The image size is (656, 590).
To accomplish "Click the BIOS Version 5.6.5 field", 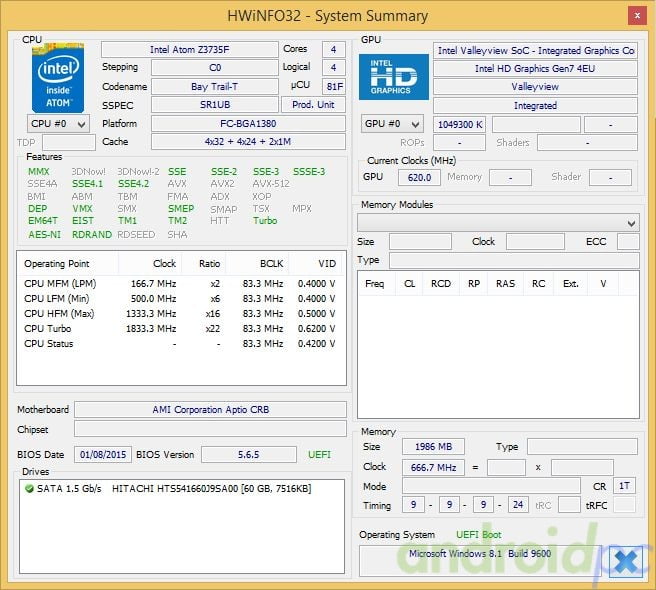I will click(249, 454).
